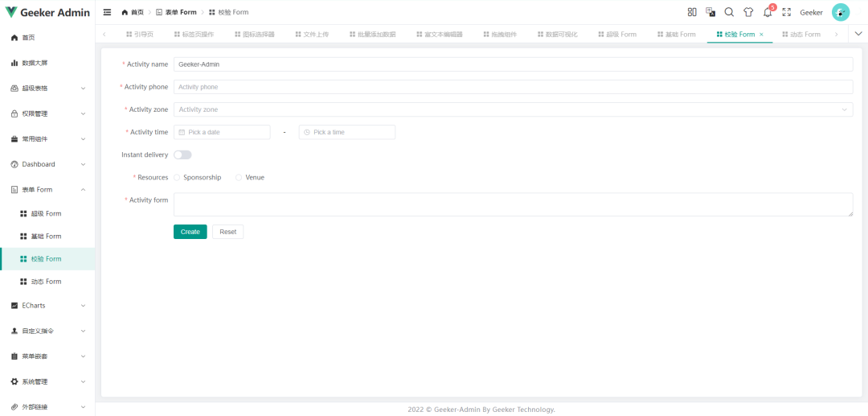
Task: Click the 常用组件 briefcase icon
Action: [14, 139]
